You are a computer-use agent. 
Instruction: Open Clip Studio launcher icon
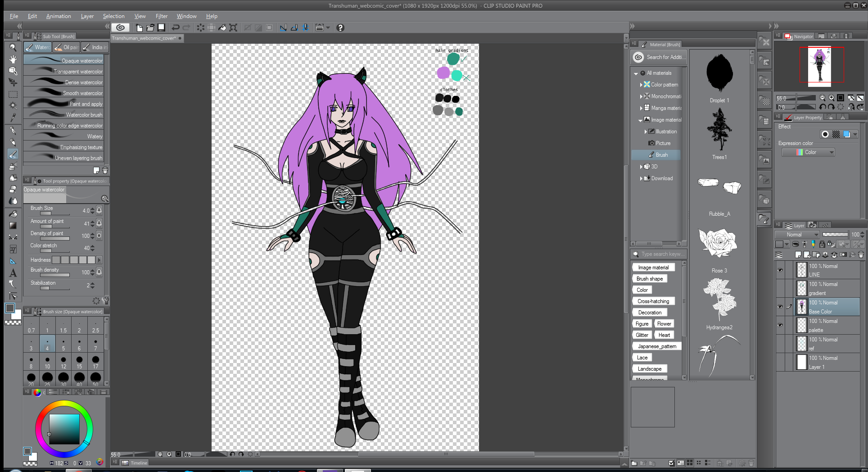(120, 28)
